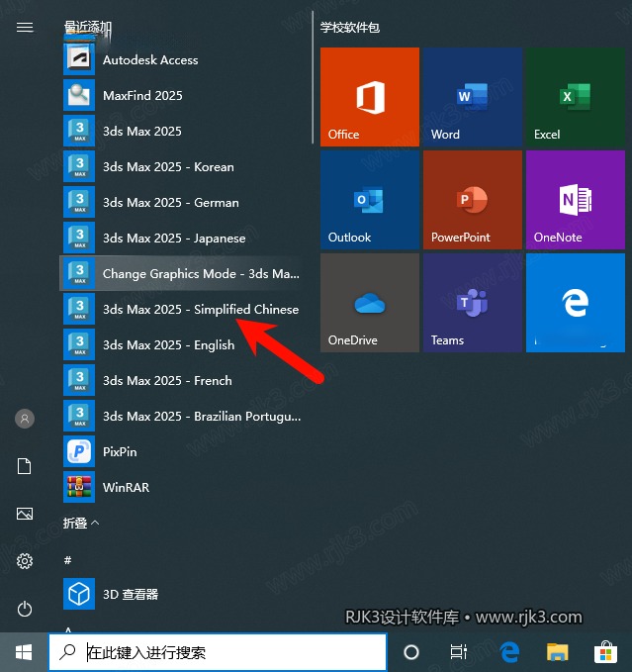The height and width of the screenshot is (672, 632).
Task: Open Edge from the taskbar
Action: [x=509, y=652]
